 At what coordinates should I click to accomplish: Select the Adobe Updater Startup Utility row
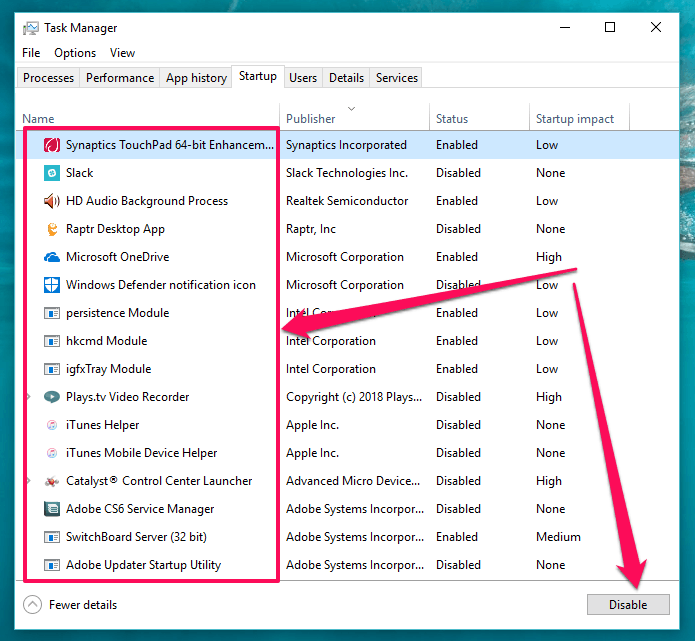point(348,565)
